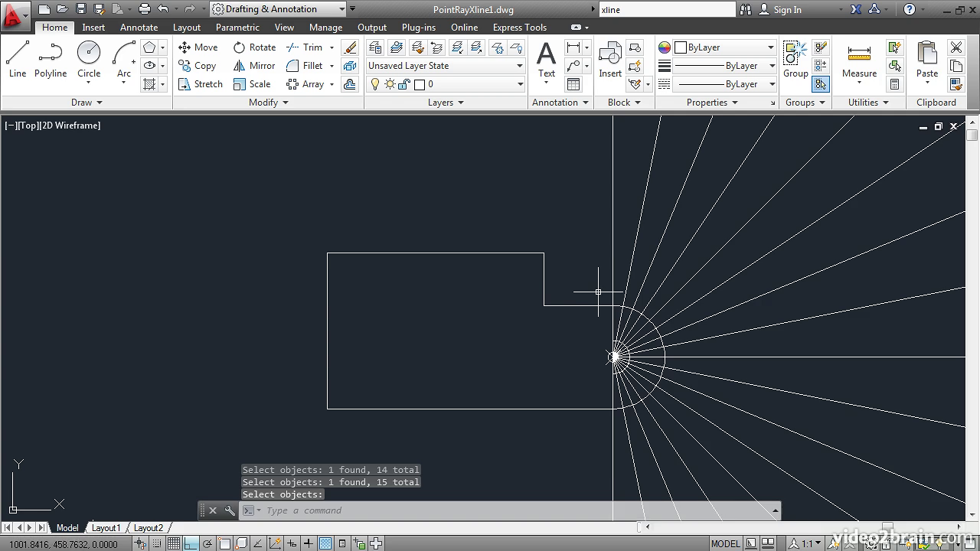The image size is (980, 551).
Task: Click the Undo arrow in quick access toolbar
Action: click(x=163, y=9)
